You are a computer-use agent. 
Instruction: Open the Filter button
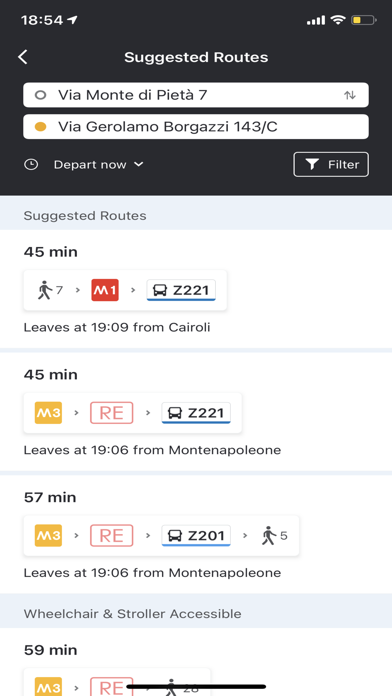coord(331,165)
